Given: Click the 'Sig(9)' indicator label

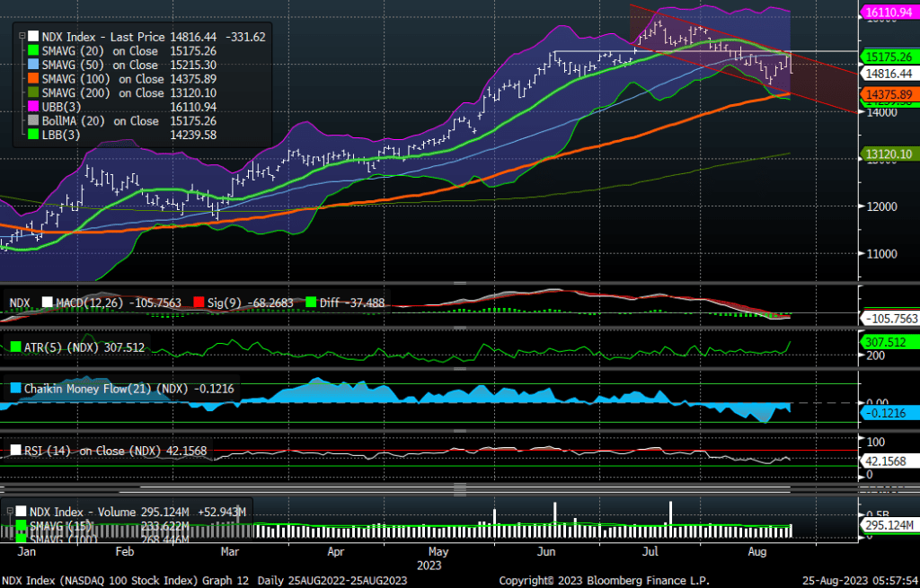Looking at the screenshot, I should coord(223,303).
